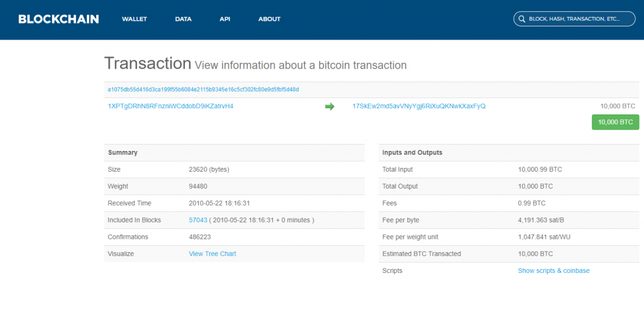This screenshot has width=644, height=332.
Task: Open block 57043 link
Action: (x=198, y=220)
